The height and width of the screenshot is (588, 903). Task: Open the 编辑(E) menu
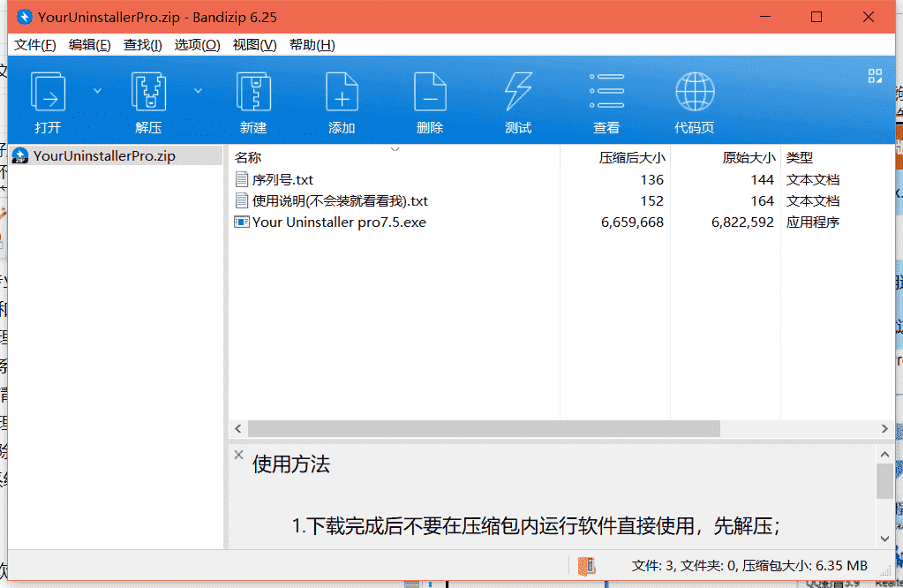(x=89, y=45)
